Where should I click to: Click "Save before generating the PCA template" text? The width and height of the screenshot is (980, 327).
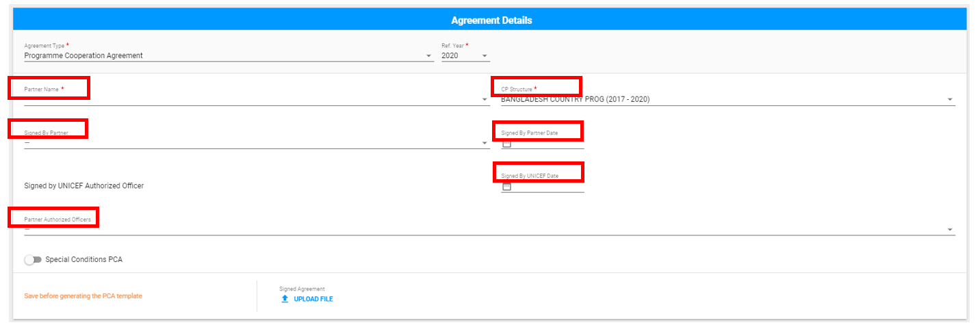click(x=83, y=296)
